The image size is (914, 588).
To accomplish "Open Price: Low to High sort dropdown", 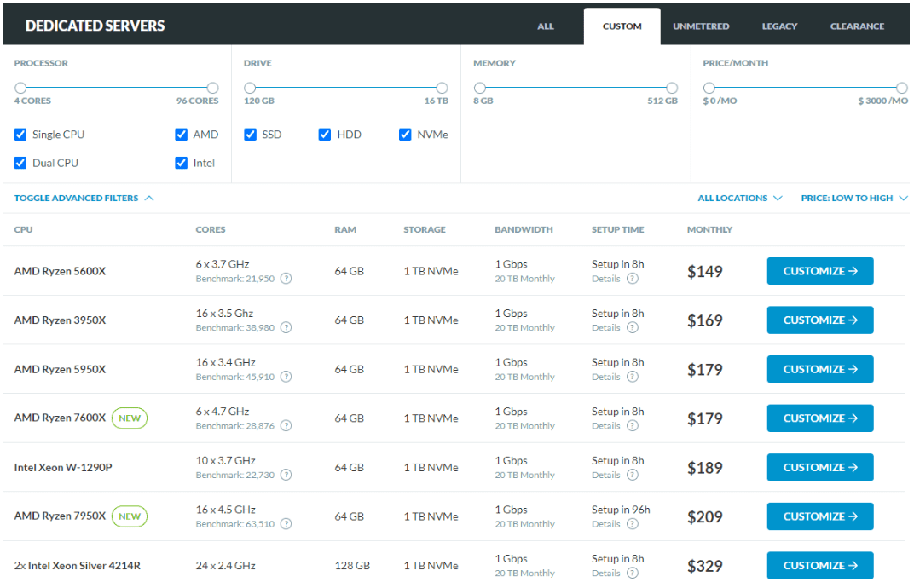I will pos(854,199).
